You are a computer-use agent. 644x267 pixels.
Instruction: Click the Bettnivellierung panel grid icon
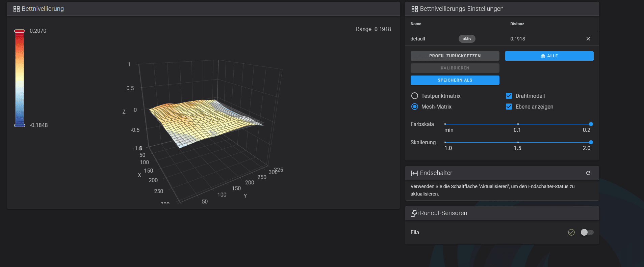click(x=16, y=9)
